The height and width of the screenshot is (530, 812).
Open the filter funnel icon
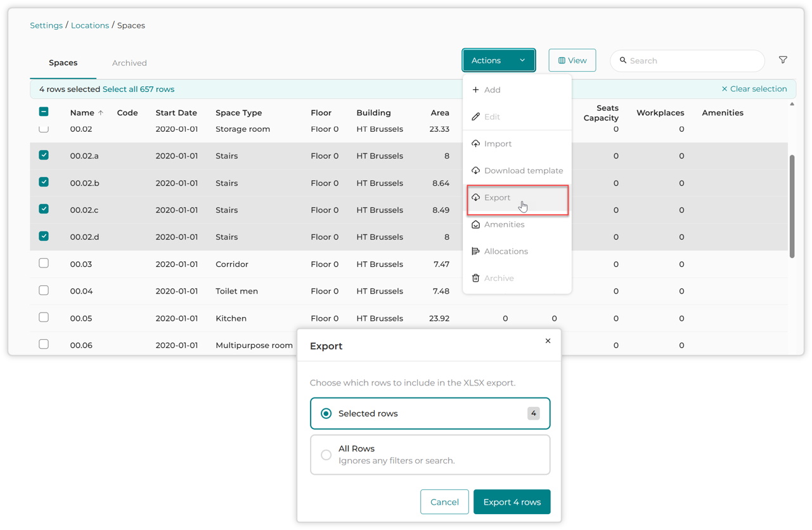783,60
